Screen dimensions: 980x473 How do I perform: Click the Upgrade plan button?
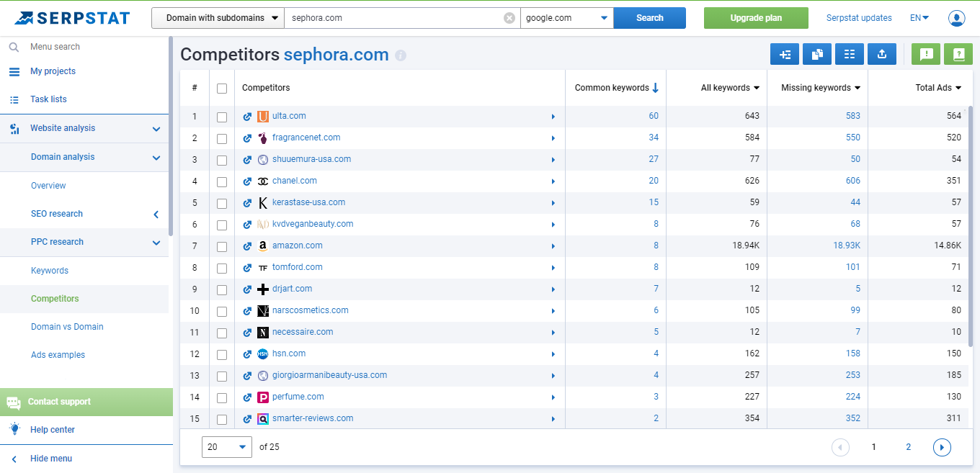tap(756, 18)
